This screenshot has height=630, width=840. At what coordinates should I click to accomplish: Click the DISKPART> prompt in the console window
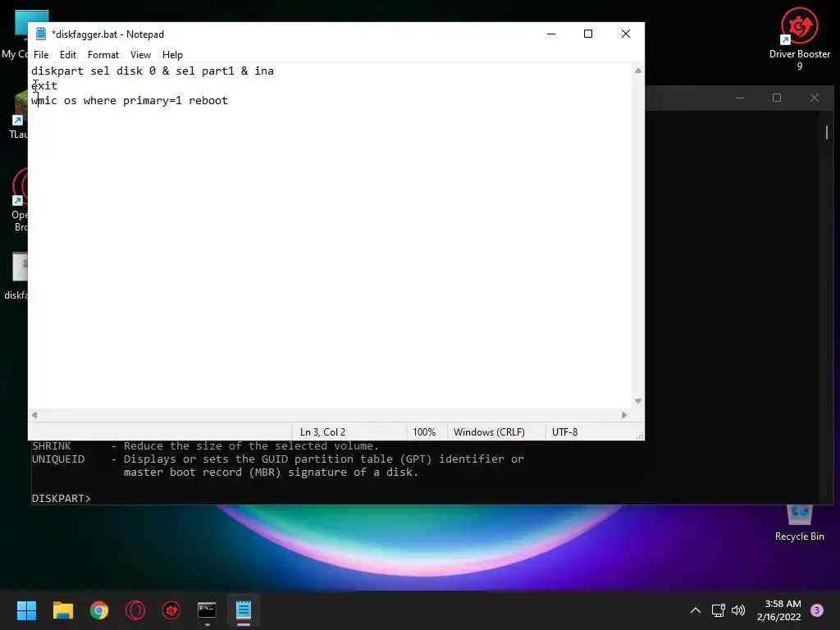tap(61, 499)
